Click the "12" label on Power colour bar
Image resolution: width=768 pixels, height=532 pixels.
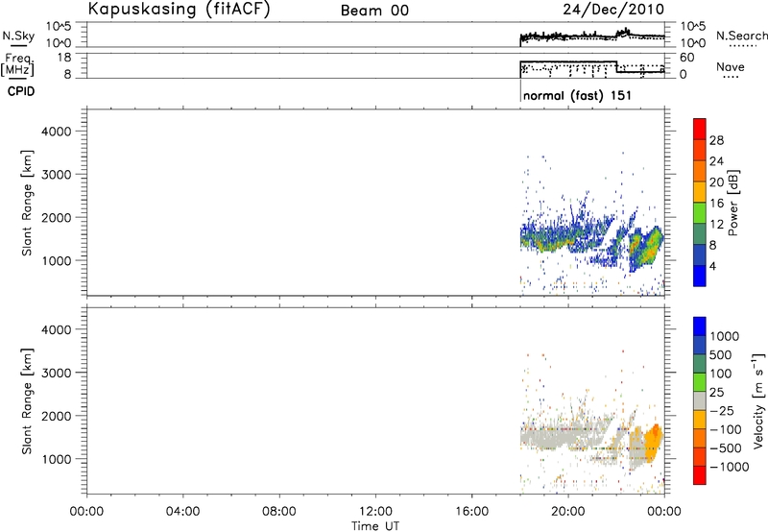(716, 225)
